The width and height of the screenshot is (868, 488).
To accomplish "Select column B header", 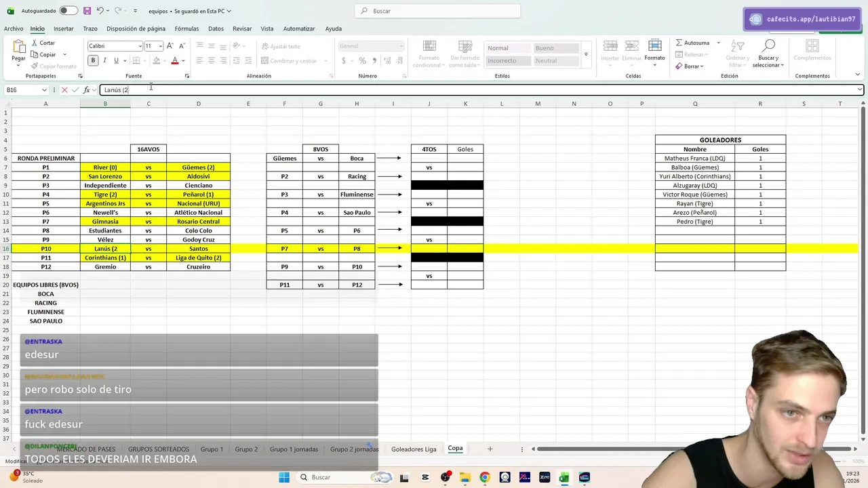I will (105, 104).
